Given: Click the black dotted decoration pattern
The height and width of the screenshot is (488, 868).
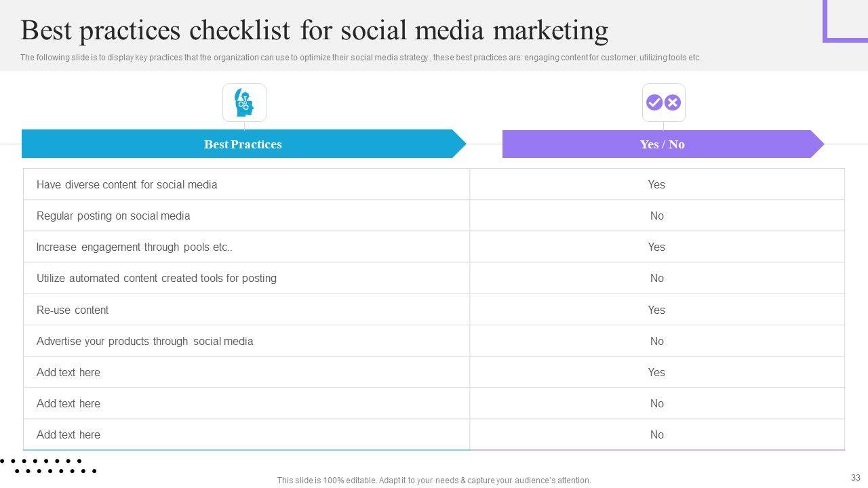Looking at the screenshot, I should [x=49, y=466].
